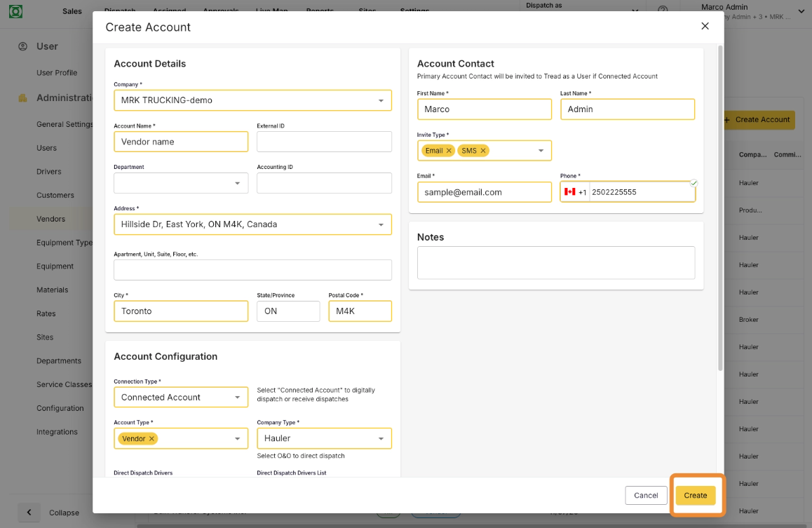Open Equipment Types in sidebar
This screenshot has height=528, width=812.
pos(65,243)
